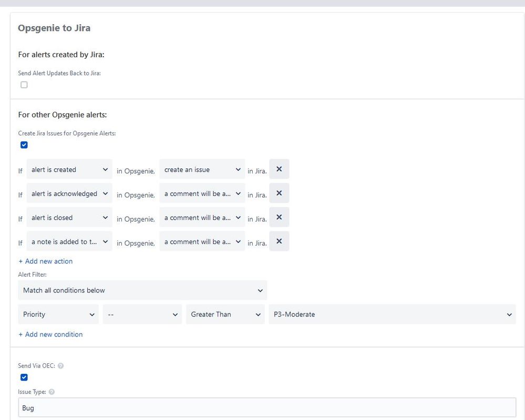Viewport: 525px width, 420px height.
Task: Open Jira action dropdown in acknowledged row
Action: click(202, 194)
